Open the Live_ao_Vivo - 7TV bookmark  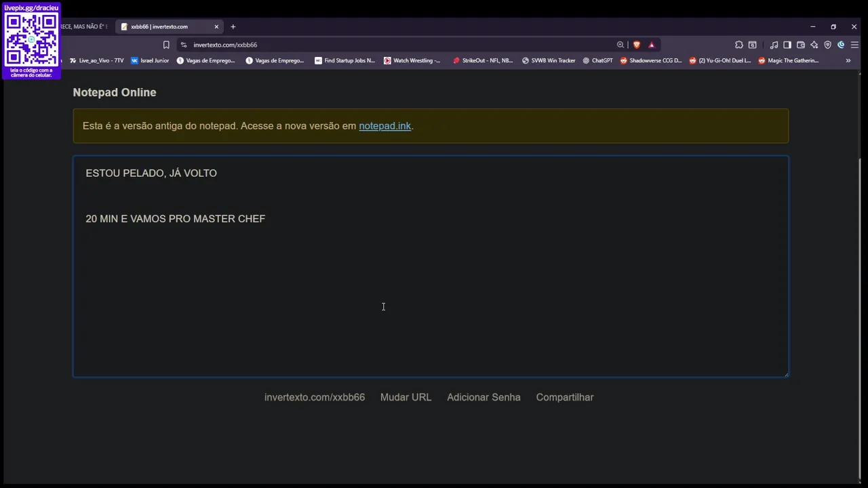point(96,60)
